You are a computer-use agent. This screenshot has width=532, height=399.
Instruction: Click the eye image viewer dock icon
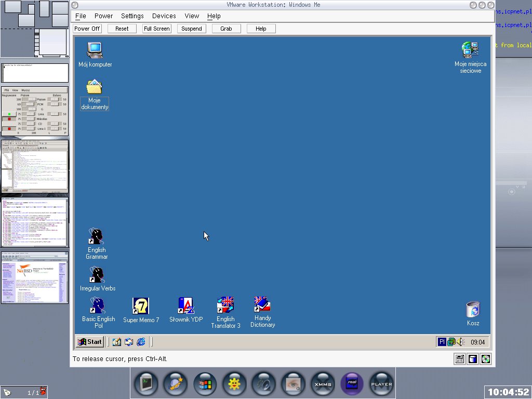(293, 384)
